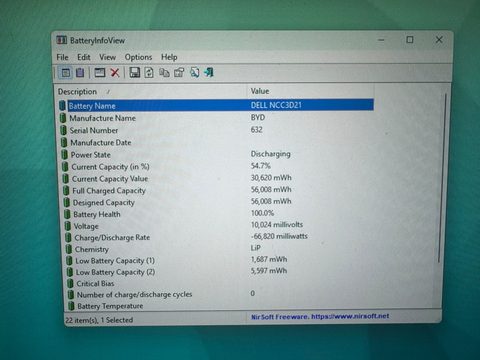
Task: Click the battery icon beside Chemistry
Action: tap(69, 249)
